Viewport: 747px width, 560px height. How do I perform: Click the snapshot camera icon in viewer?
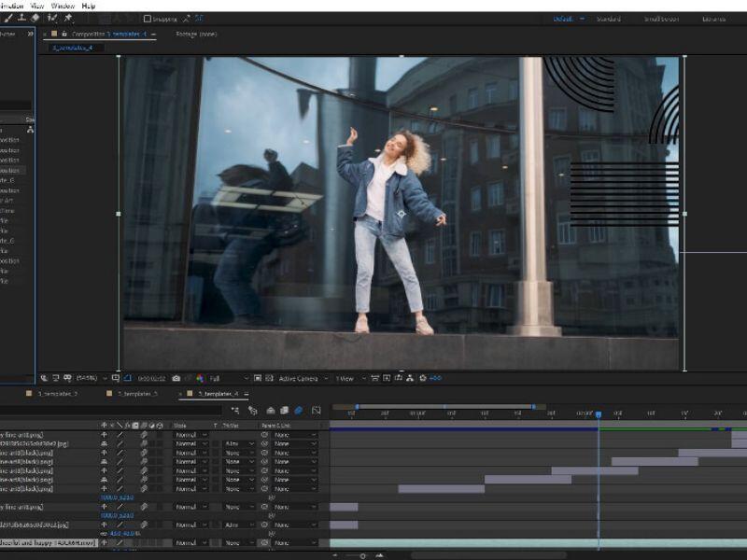pos(176,378)
